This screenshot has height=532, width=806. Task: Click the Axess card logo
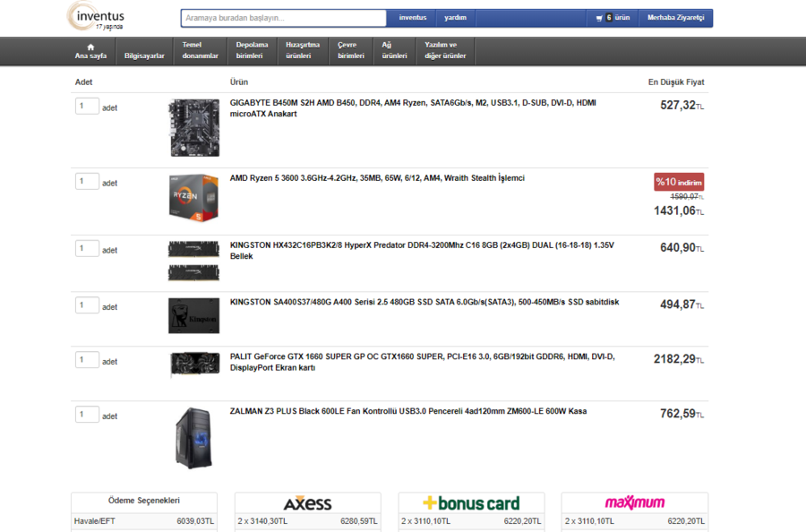tap(307, 502)
